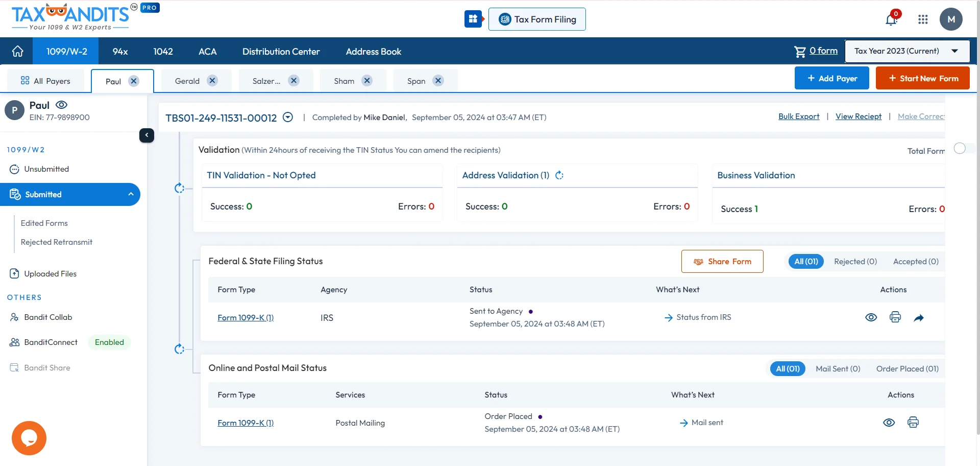Filter filing status by Rejected (0)
Screen dimensions: 980x466
coord(855,261)
